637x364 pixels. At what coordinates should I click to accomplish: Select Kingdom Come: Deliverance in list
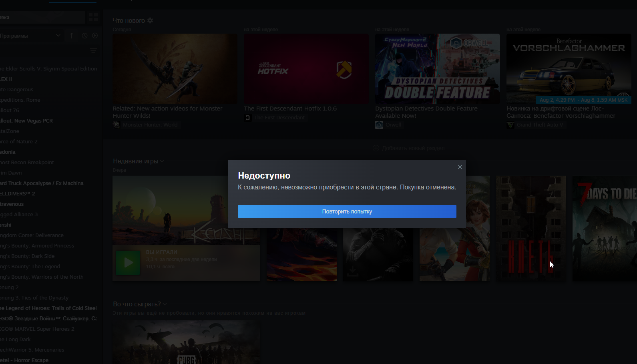coord(32,235)
